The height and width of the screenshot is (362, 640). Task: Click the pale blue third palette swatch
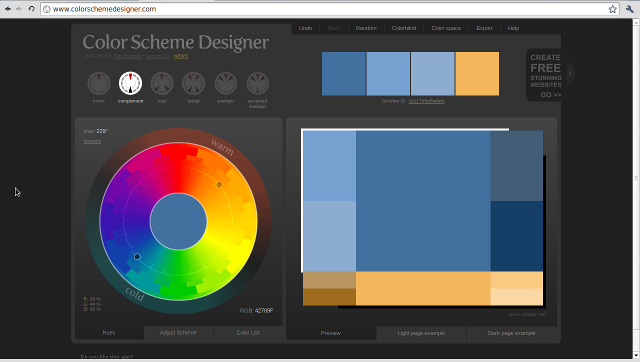click(x=433, y=74)
